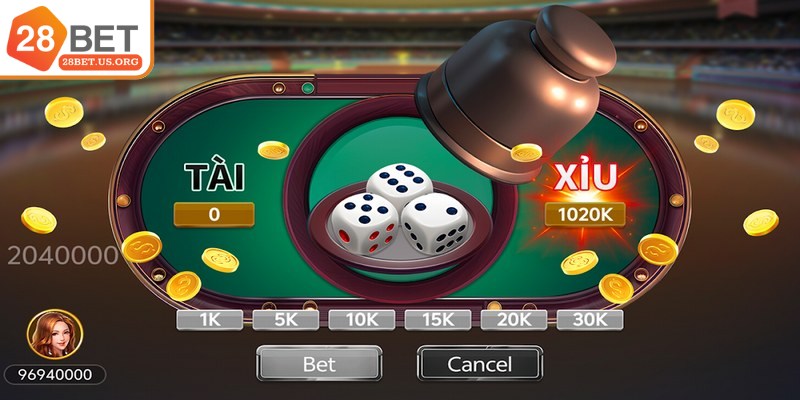Click the gold coin near the TÀI label
The image size is (800, 400).
click(x=273, y=150)
